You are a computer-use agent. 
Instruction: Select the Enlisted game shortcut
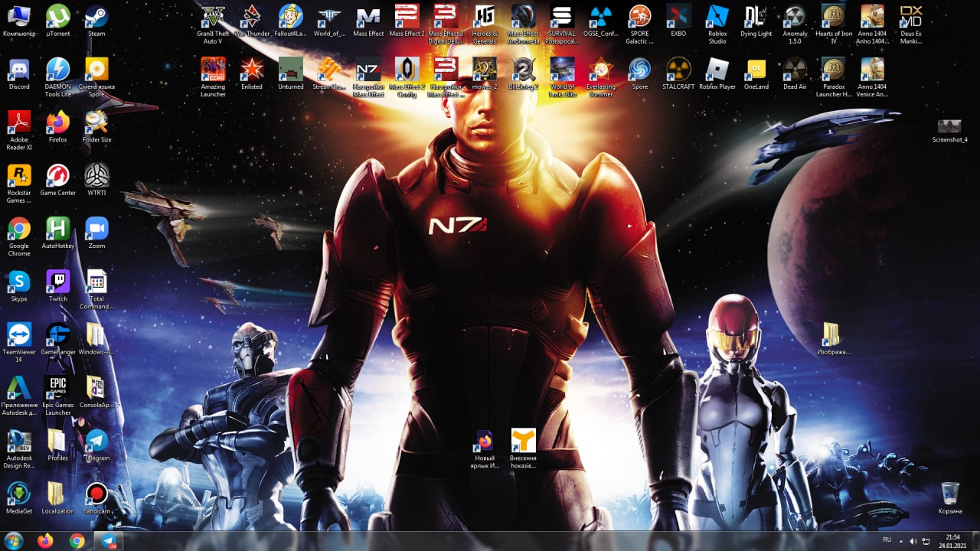tap(252, 73)
